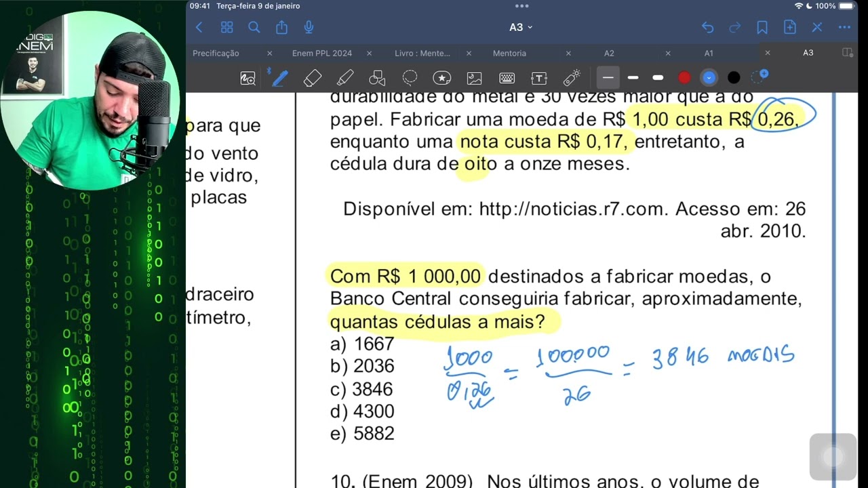Pick the red pen color

(x=684, y=78)
